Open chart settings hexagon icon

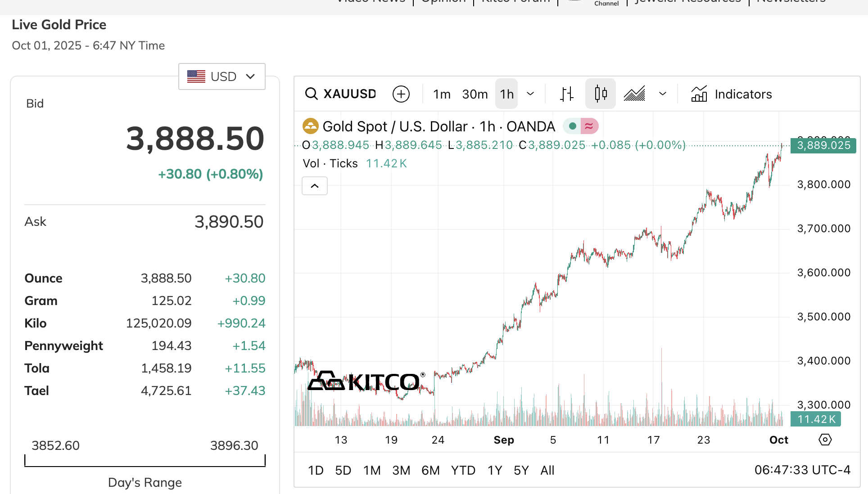pos(825,440)
